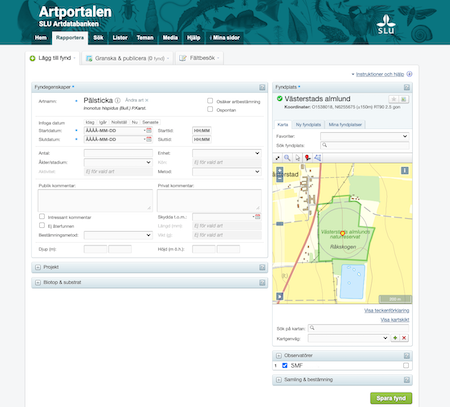450x407 pixels.
Task: Click the Spara fynd button
Action: [x=391, y=398]
